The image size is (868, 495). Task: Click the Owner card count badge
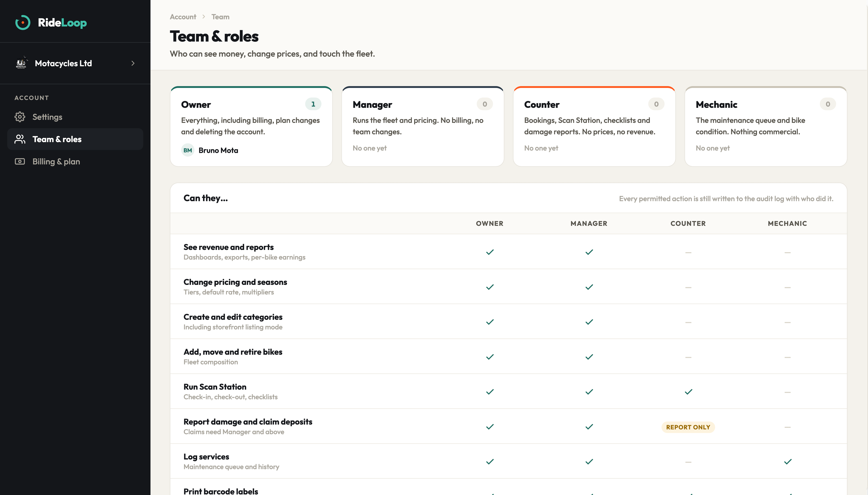tap(313, 104)
